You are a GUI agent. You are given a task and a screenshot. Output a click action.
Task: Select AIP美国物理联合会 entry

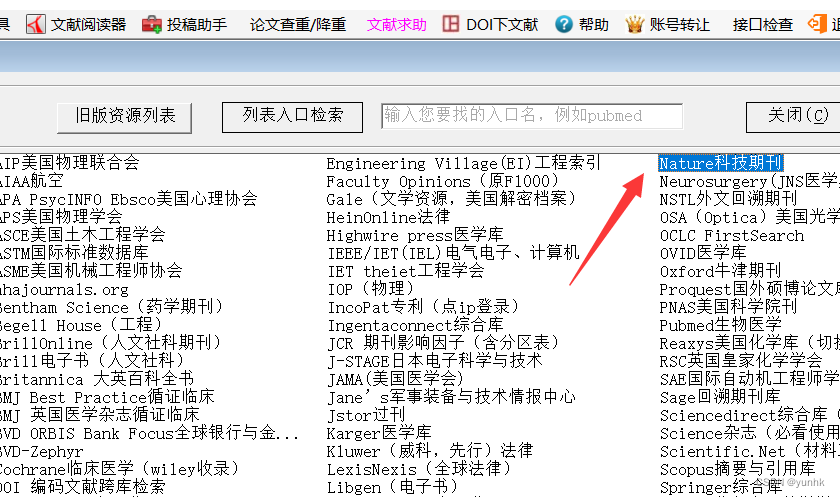(70, 162)
